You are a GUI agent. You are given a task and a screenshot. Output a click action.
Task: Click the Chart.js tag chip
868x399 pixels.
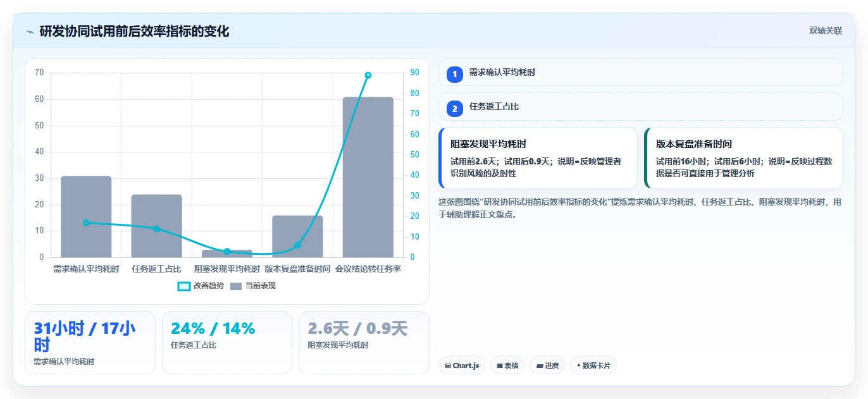pyautogui.click(x=462, y=365)
